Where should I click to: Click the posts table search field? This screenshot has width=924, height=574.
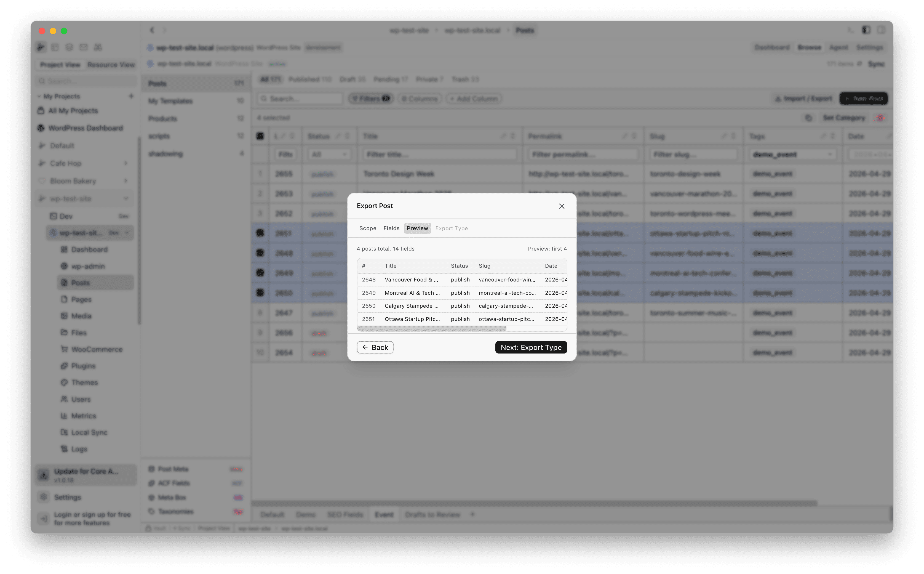pos(300,99)
